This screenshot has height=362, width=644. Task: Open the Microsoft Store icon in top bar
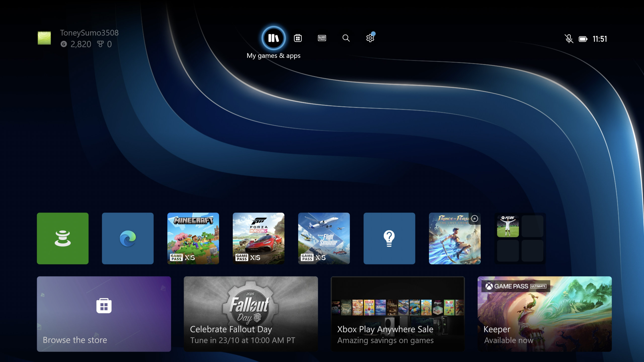coord(298,38)
